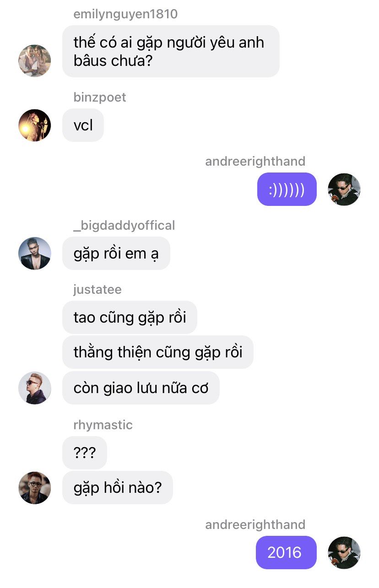
Task: Select the "tao cũng gặp rồi" bubble
Action: pos(130,317)
